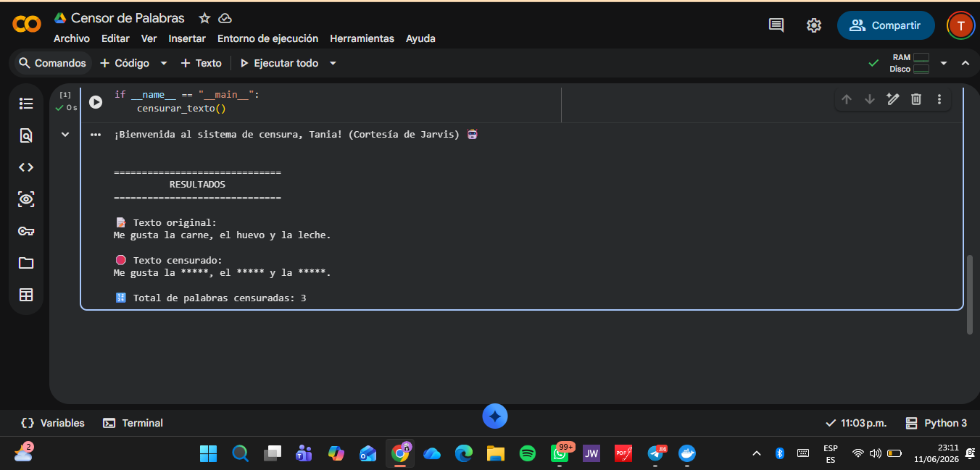Add a new Texto cell

[201, 63]
